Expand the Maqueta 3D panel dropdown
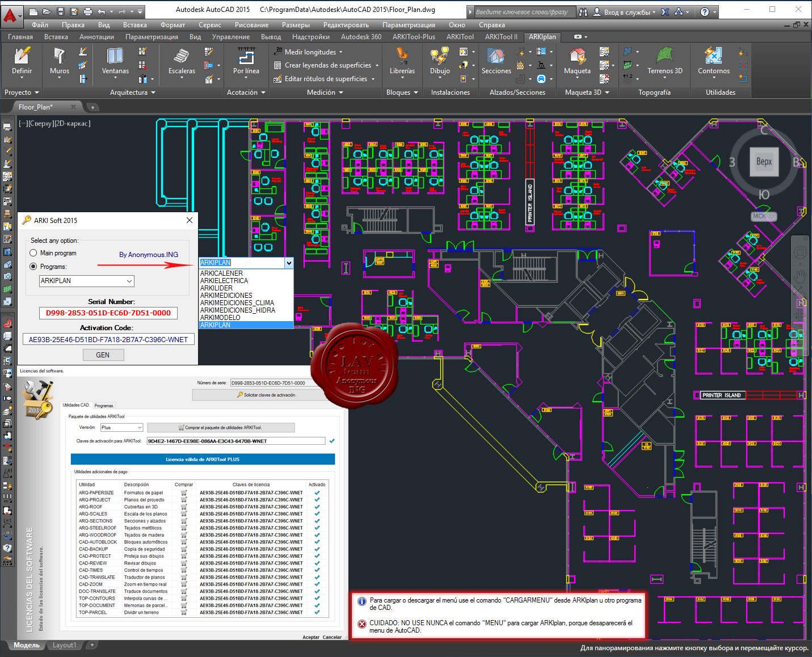Image resolution: width=812 pixels, height=657 pixels. 587,92
